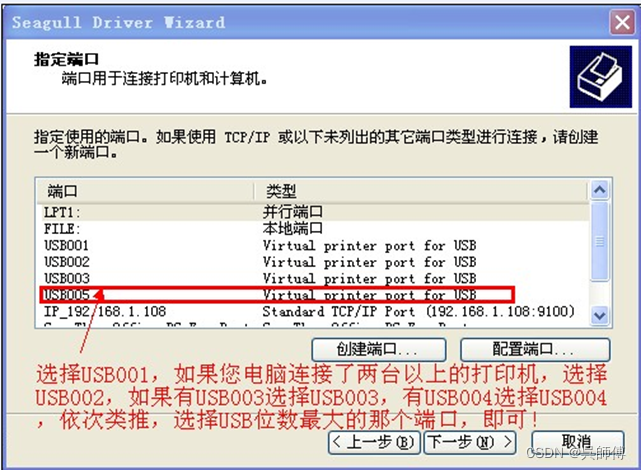
Task: Click Standard TCP/IP Port type text
Action: (419, 312)
